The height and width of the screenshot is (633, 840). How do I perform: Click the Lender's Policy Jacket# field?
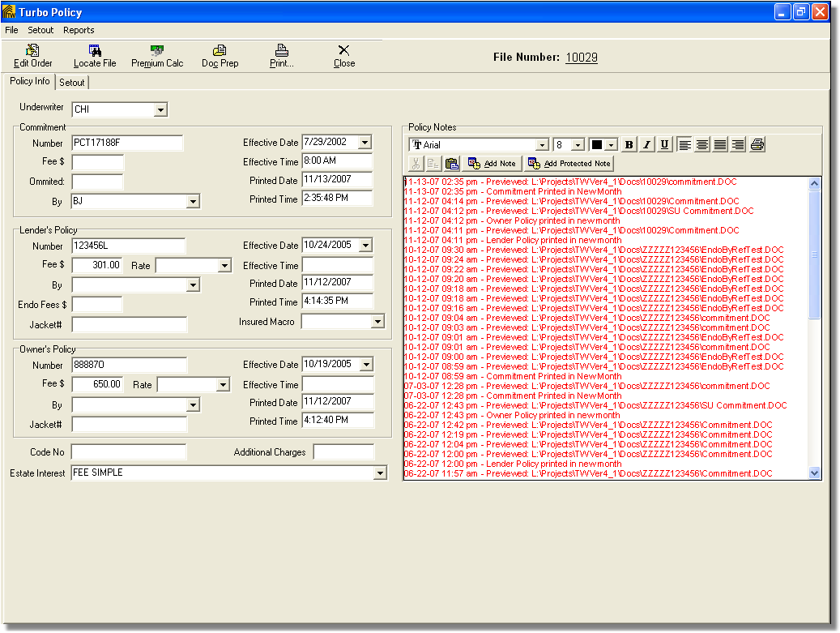[x=130, y=325]
